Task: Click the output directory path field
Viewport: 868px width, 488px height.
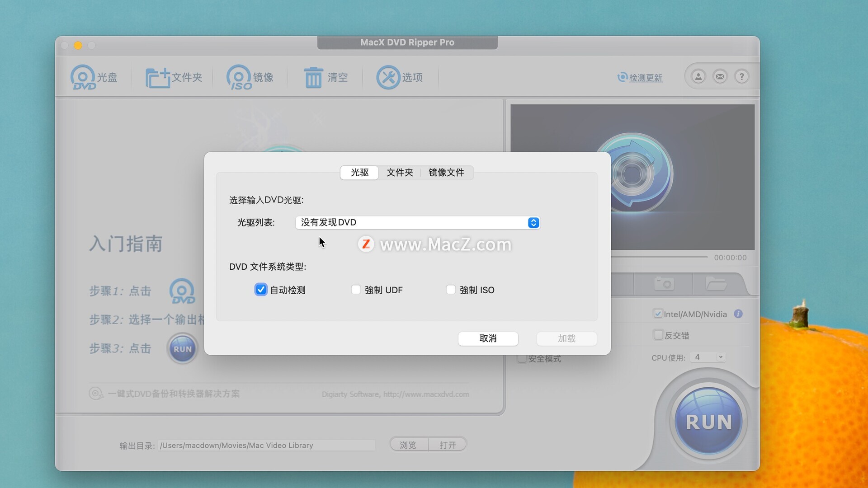Action: (x=267, y=446)
